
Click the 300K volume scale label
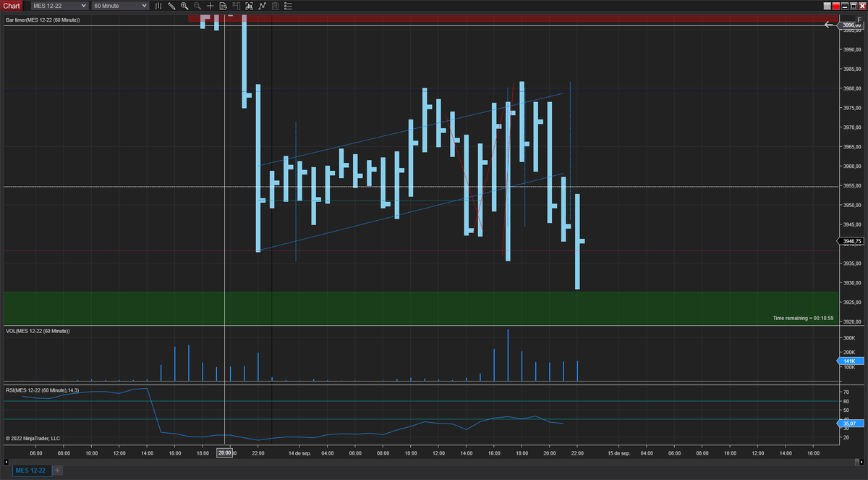coord(848,338)
